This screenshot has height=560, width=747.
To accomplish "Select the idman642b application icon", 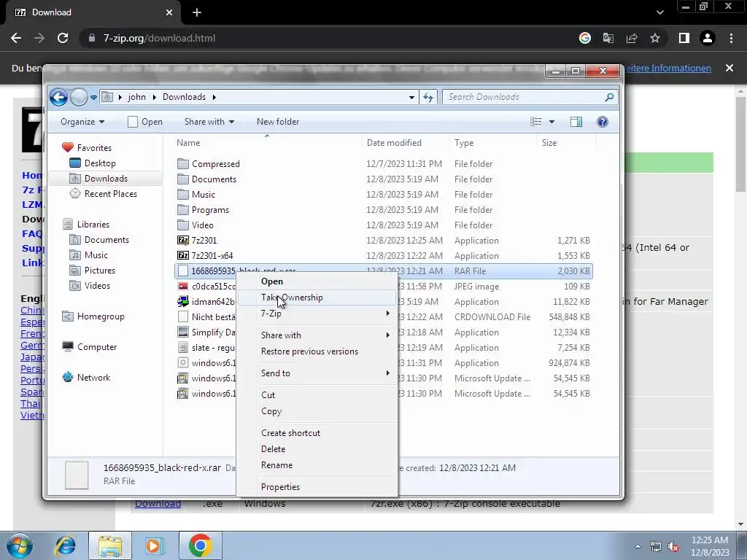I will coord(183,302).
